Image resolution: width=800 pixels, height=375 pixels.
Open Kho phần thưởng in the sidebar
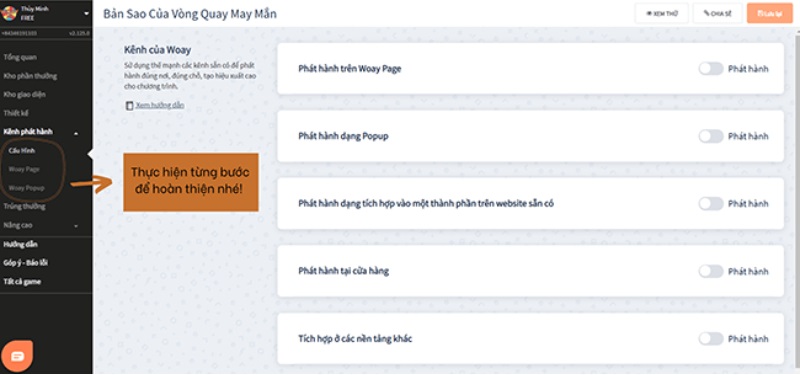coord(30,76)
